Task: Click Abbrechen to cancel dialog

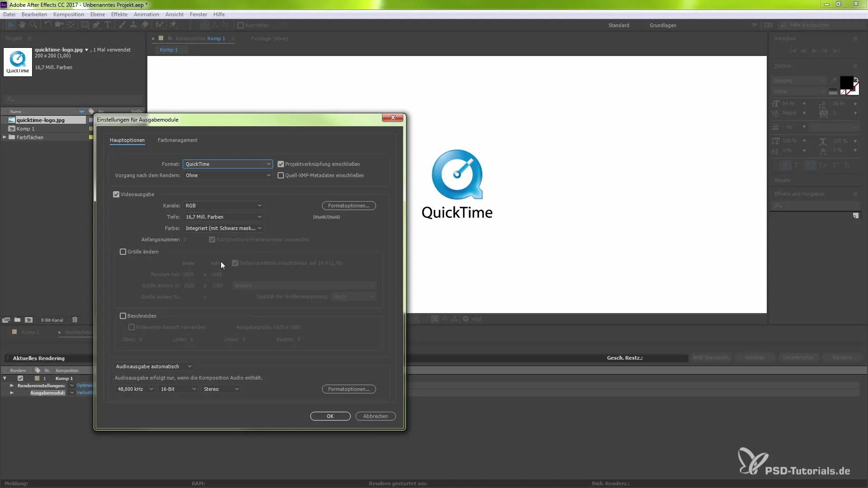Action: coord(375,416)
